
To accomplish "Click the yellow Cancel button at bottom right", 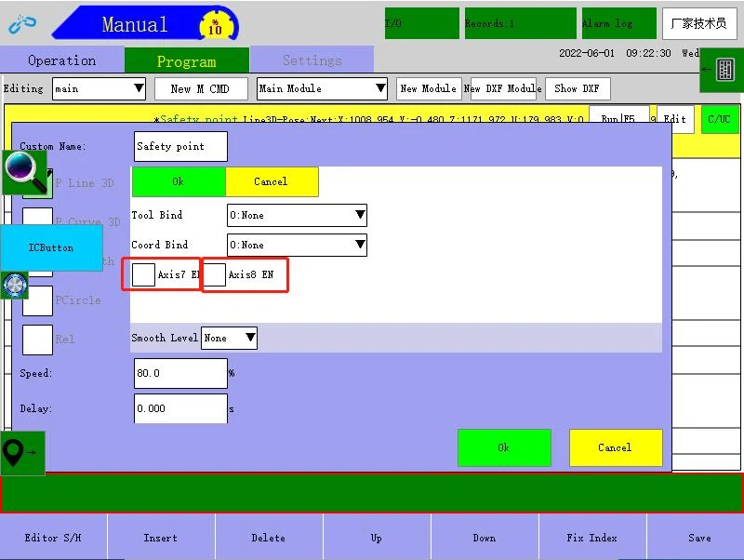I will (615, 447).
